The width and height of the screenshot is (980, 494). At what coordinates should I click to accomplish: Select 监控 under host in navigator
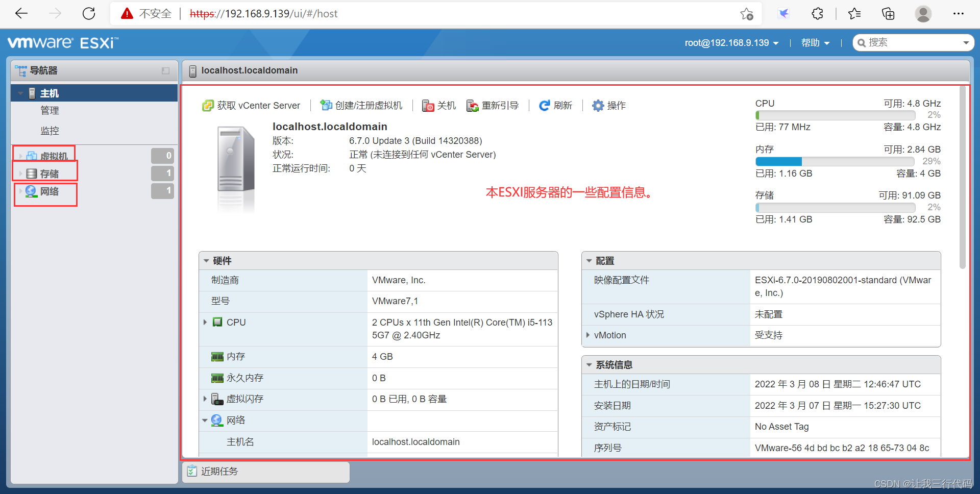tap(50, 131)
